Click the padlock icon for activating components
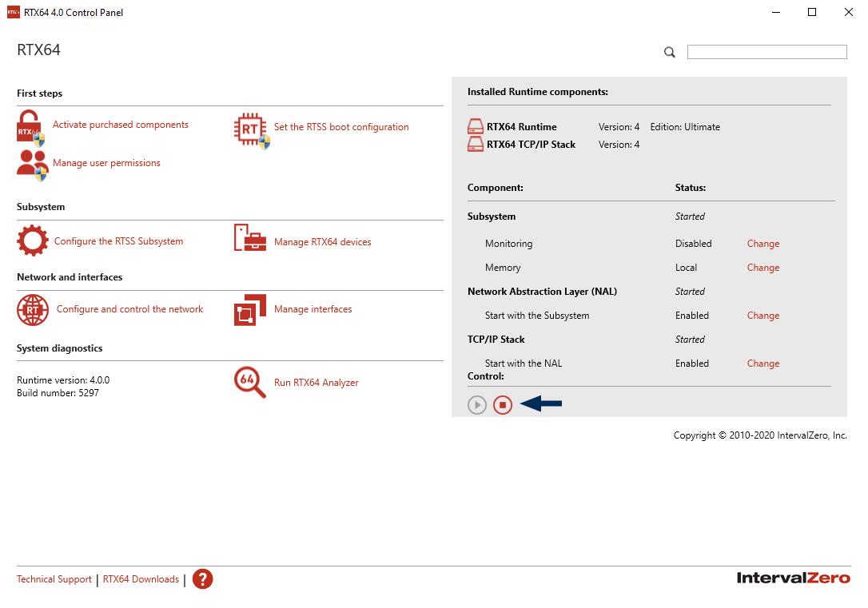Screen dimensions: 868x608 pyautogui.click(x=30, y=128)
